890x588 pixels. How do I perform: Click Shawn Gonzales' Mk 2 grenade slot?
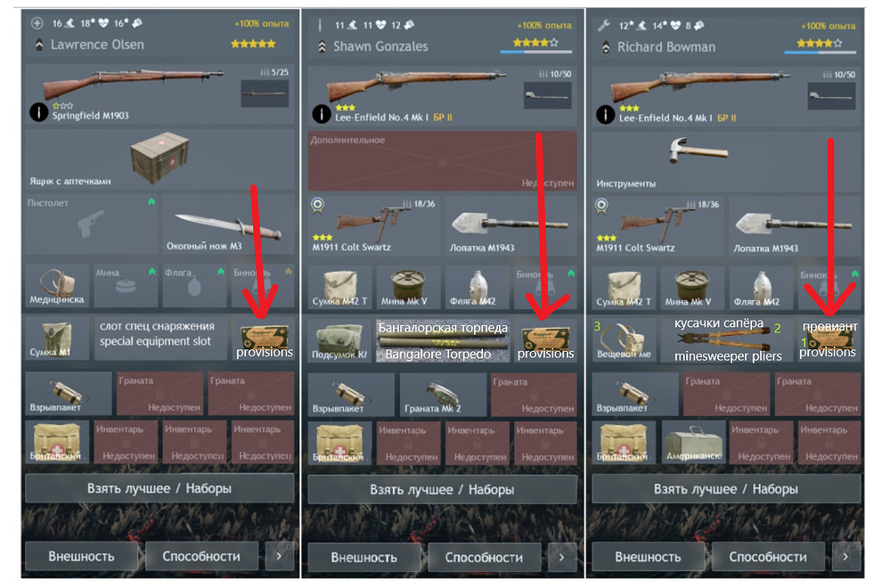coord(442,394)
